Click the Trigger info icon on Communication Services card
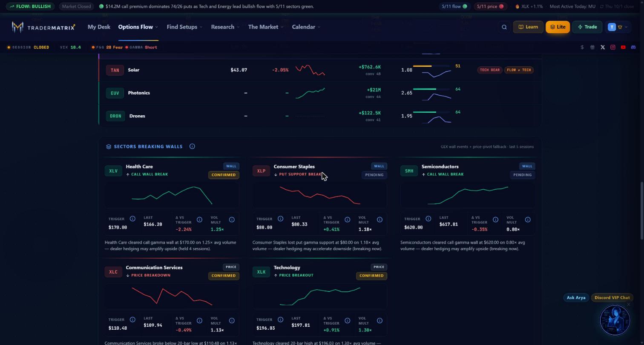The width and height of the screenshot is (644, 345). pyautogui.click(x=132, y=319)
